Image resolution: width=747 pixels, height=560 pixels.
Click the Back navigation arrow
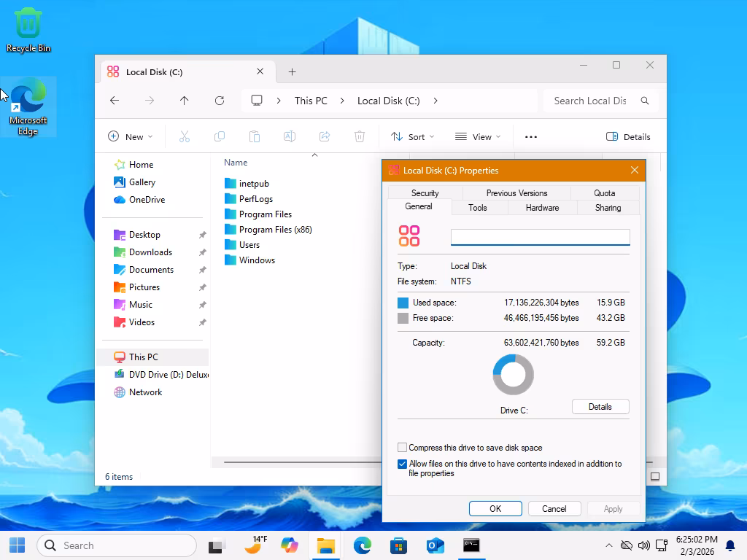(115, 101)
